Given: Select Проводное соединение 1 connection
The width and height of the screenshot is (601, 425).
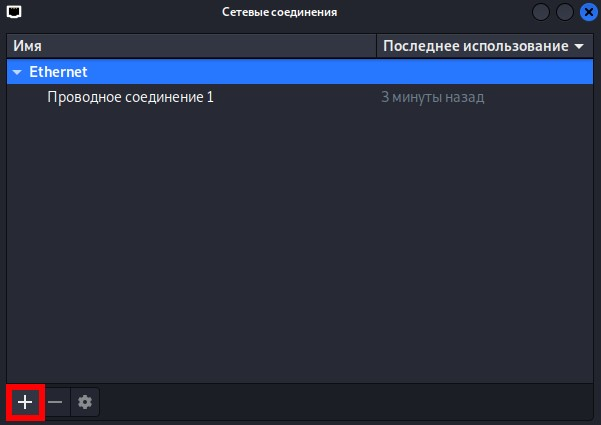Looking at the screenshot, I should click(130, 97).
